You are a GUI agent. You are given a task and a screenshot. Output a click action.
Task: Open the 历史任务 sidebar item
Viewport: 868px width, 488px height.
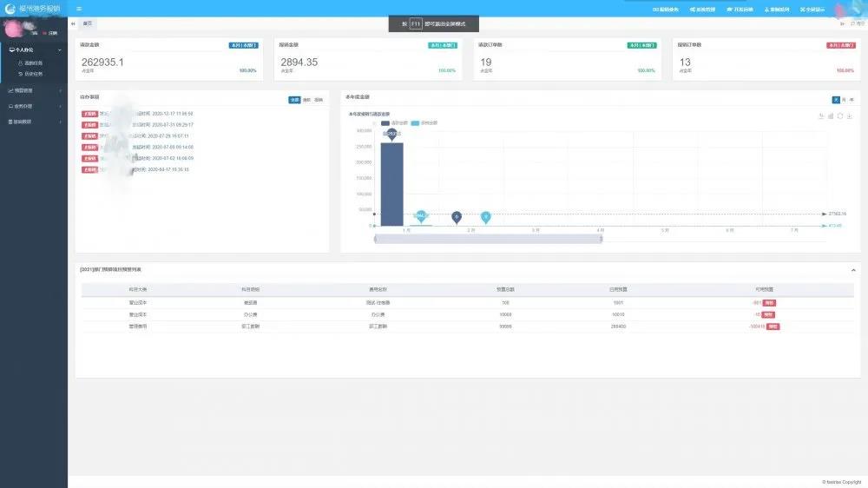(x=35, y=73)
